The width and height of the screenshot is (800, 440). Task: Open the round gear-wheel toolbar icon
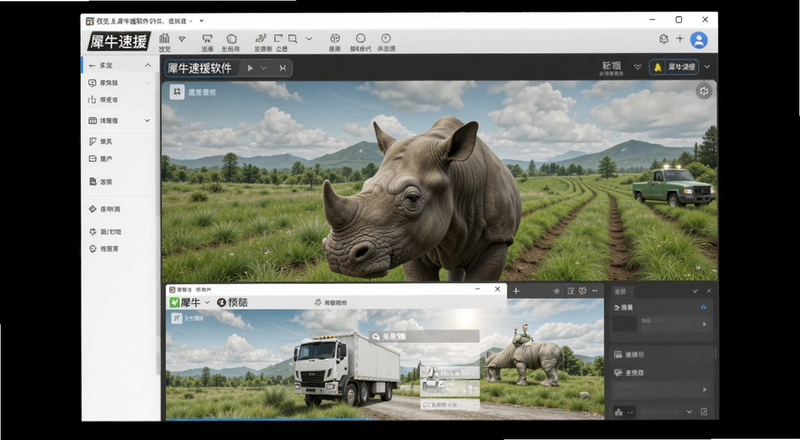pos(335,38)
